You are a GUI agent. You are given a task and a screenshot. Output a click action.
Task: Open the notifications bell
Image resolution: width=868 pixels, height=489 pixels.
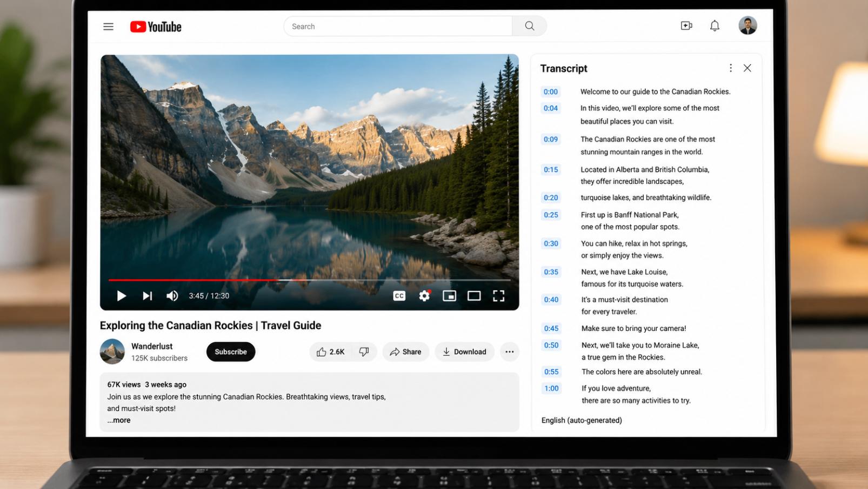pos(715,25)
